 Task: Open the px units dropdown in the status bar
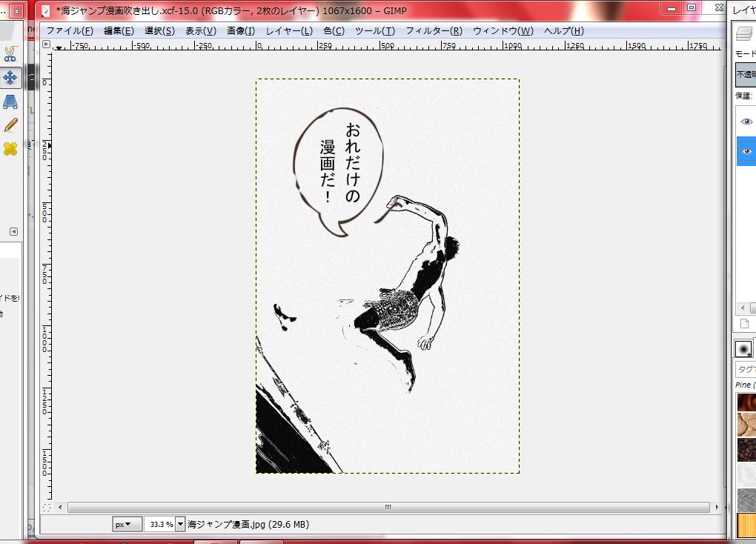[126, 523]
